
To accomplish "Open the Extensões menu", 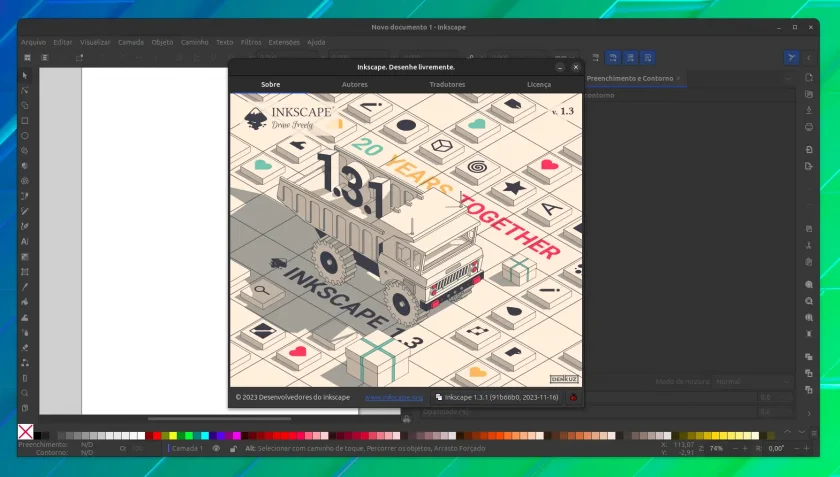I will tap(284, 42).
